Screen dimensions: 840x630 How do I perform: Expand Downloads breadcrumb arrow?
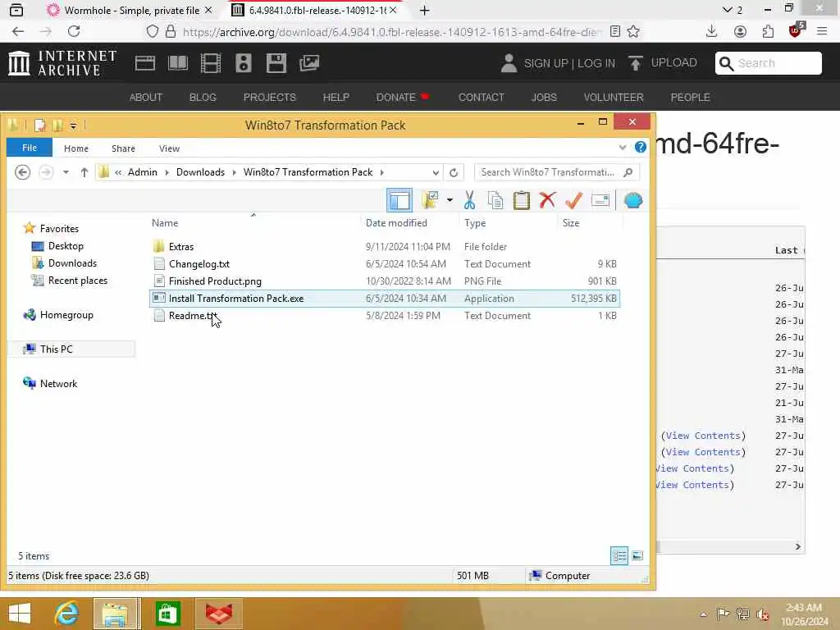coord(234,172)
